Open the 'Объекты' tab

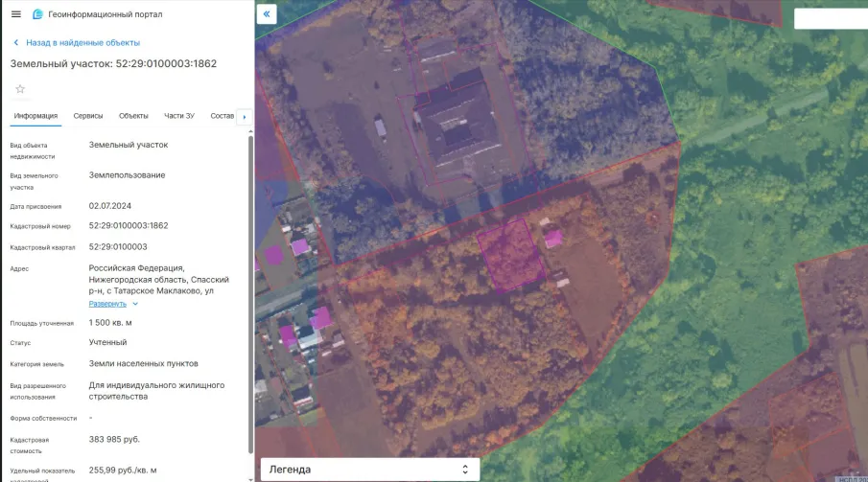[x=133, y=116]
